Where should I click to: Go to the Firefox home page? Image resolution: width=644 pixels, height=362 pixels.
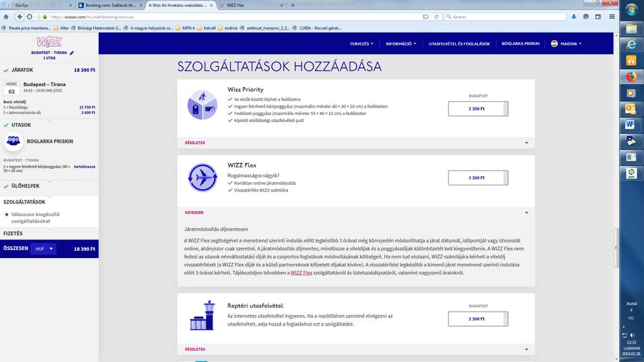[x=6, y=17]
